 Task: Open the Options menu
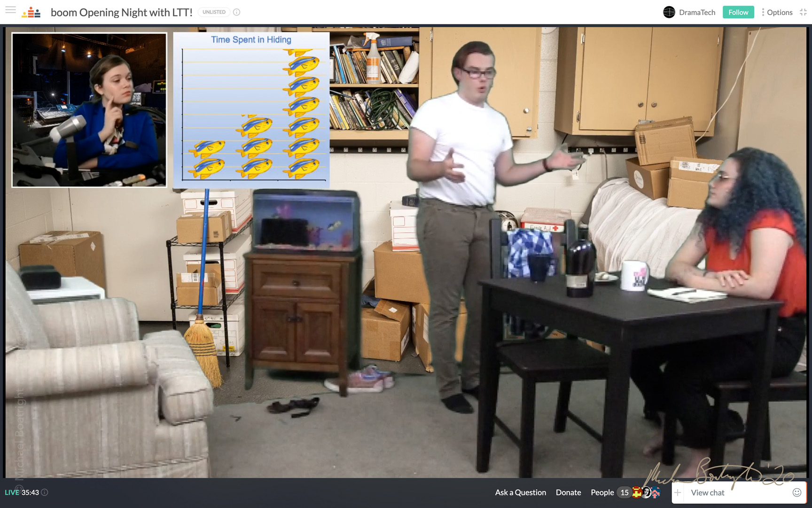click(x=777, y=12)
